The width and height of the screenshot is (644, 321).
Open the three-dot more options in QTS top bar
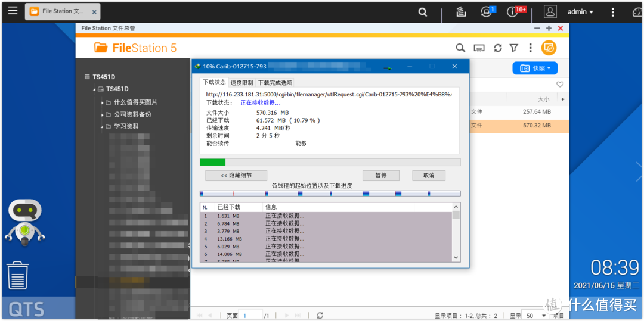[x=612, y=13]
